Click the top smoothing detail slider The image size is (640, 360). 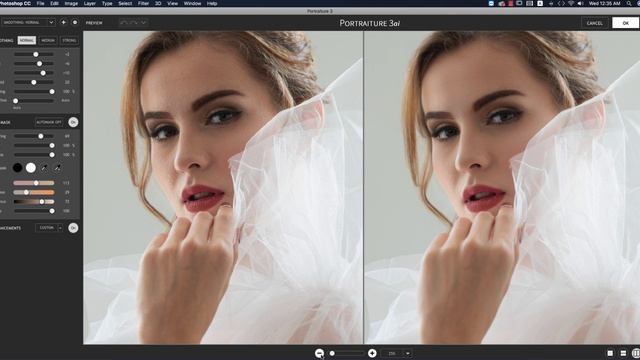pyautogui.click(x=34, y=54)
